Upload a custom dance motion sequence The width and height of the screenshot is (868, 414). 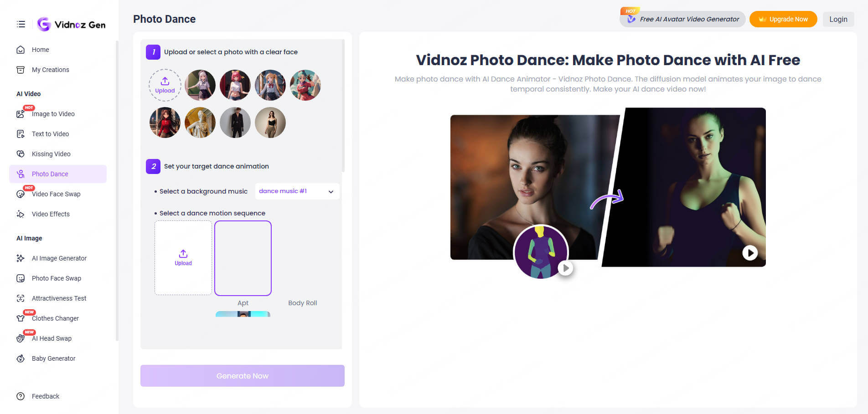click(183, 258)
